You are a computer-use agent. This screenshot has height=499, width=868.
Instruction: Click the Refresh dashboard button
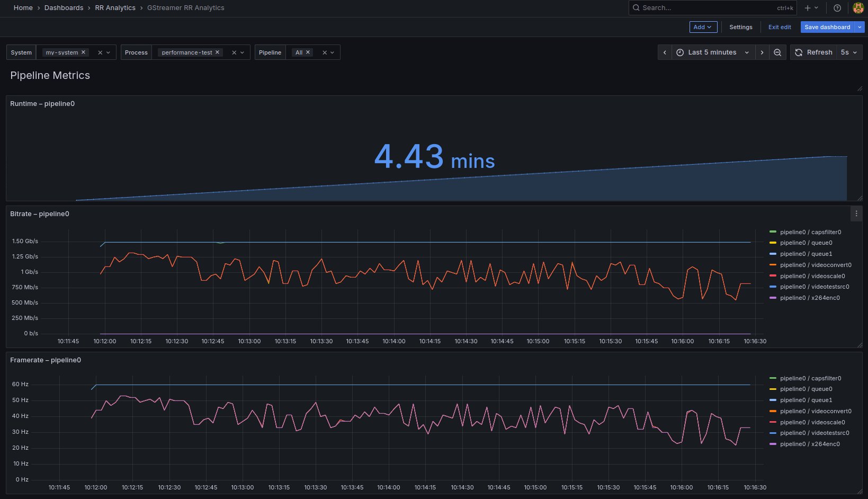pos(813,52)
